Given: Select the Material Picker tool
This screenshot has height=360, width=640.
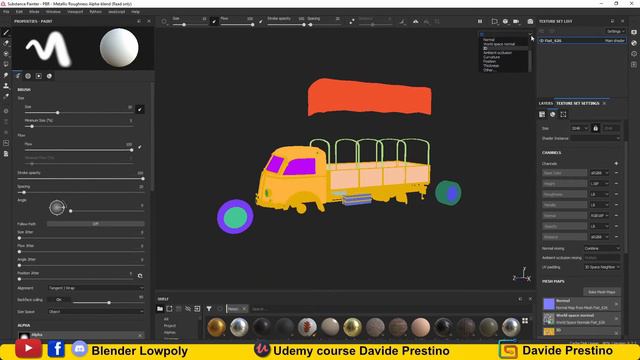Looking at the screenshot, I should [x=6, y=96].
